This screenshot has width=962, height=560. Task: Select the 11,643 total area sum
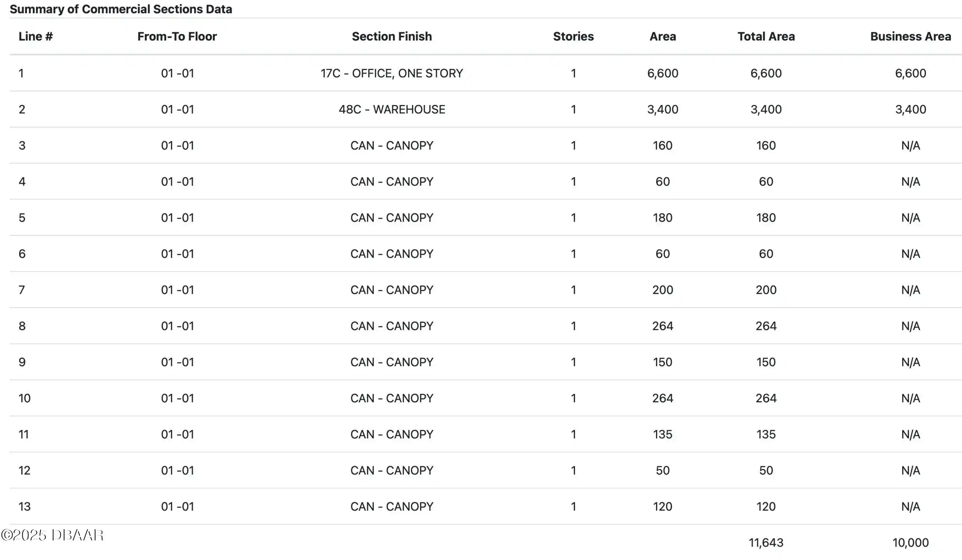766,543
